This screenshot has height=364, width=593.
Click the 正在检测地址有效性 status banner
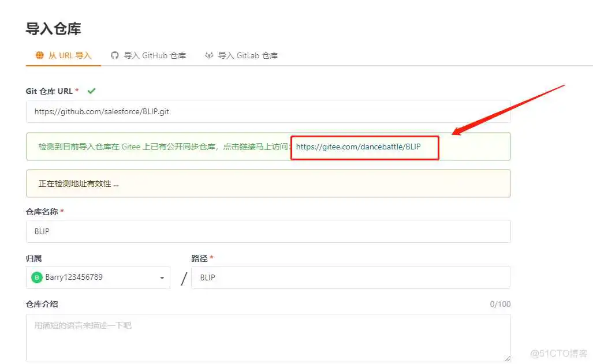(268, 183)
